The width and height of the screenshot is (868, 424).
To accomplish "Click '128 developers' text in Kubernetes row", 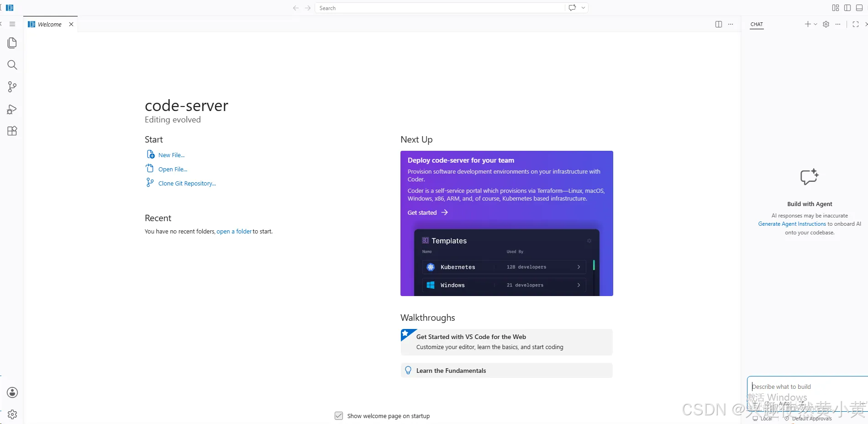I will pyautogui.click(x=526, y=267).
